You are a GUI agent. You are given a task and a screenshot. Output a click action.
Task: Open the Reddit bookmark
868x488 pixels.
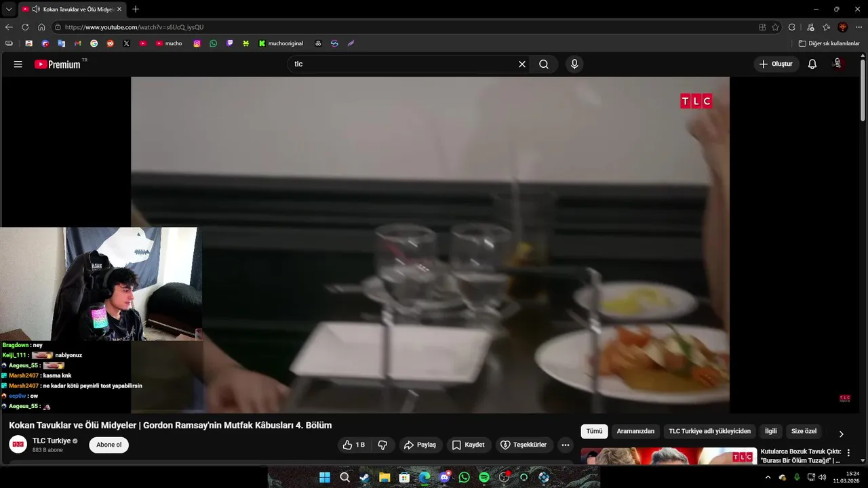(110, 43)
